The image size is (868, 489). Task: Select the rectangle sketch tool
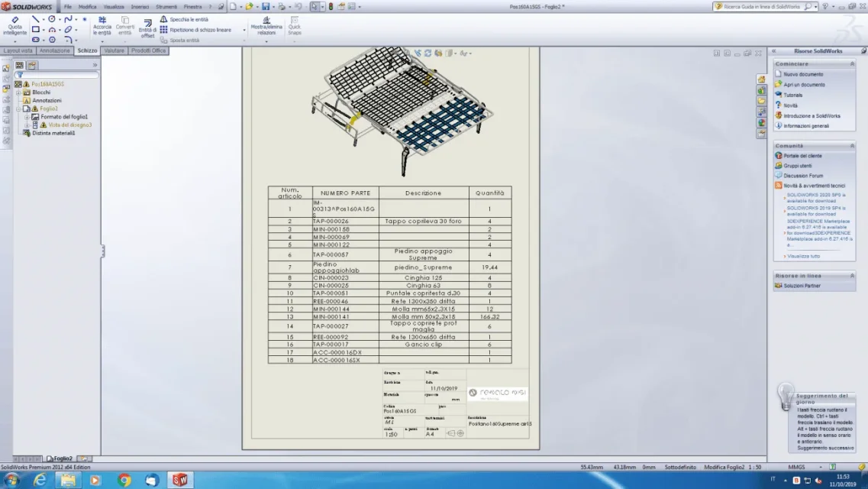pyautogui.click(x=36, y=29)
